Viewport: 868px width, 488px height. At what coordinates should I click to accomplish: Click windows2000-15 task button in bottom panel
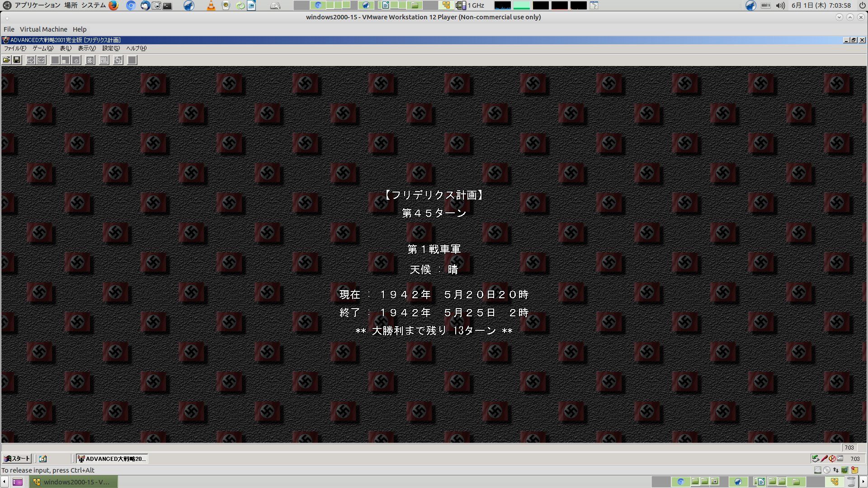coord(74,482)
